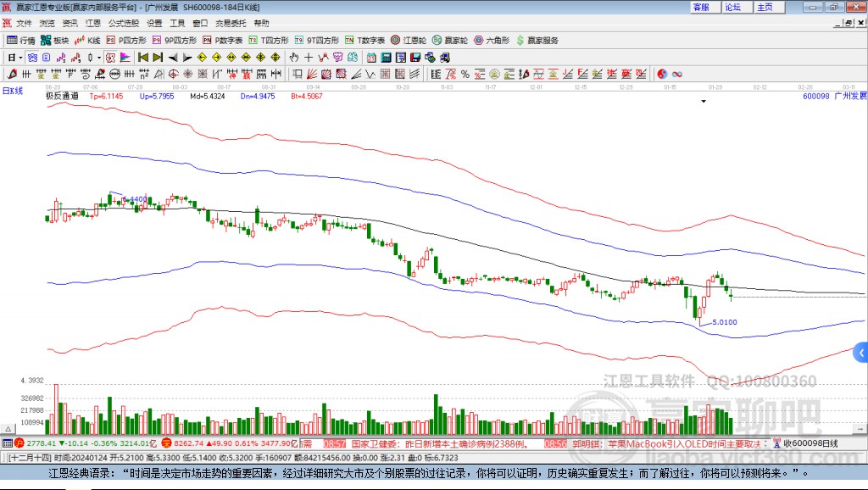Screen dimensions: 868x490
Task: Switch to the K线 chart view
Action: 87,41
